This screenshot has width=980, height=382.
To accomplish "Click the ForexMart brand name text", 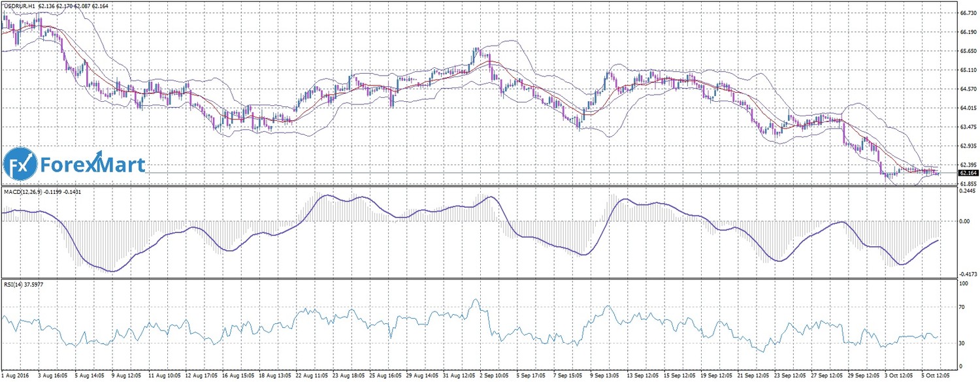I will point(91,165).
